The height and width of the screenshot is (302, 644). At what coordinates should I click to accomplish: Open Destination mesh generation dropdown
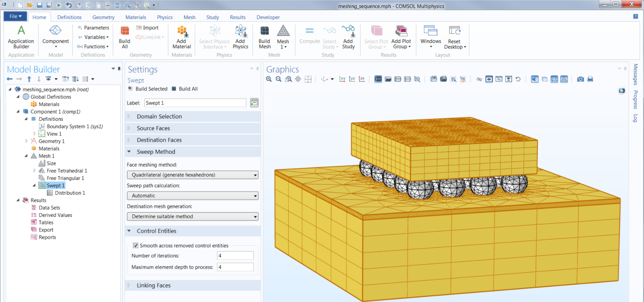(193, 216)
